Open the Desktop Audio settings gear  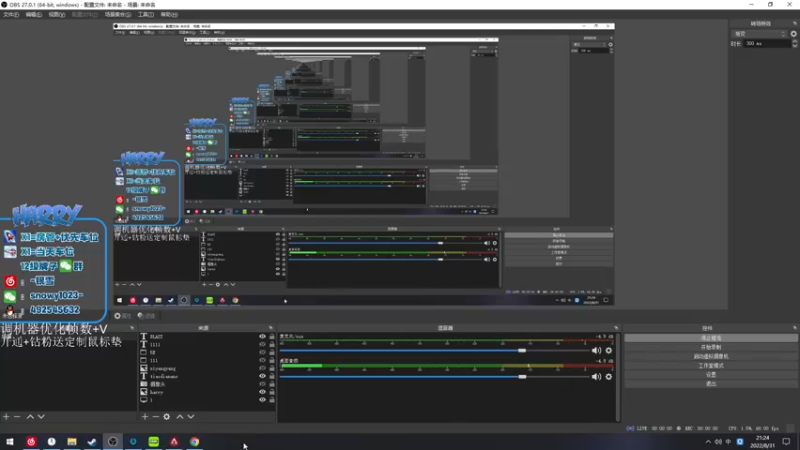pyautogui.click(x=609, y=377)
